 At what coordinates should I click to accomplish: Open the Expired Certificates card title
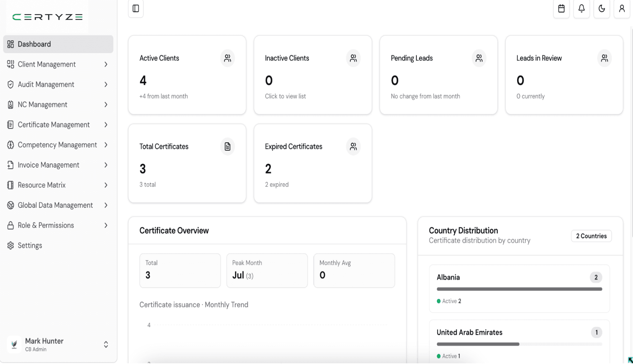293,146
